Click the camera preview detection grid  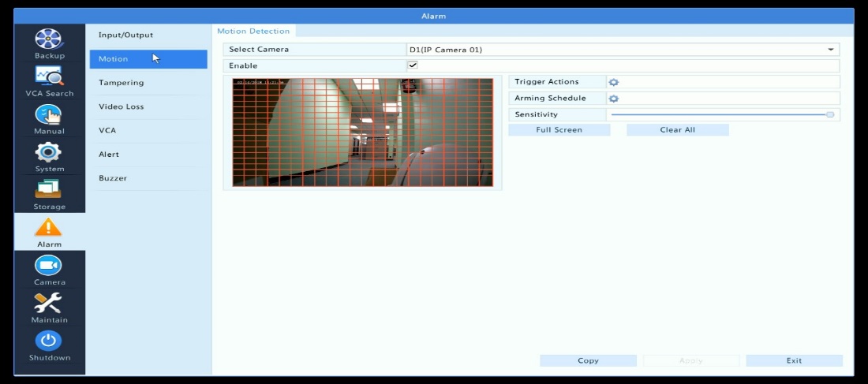tap(362, 132)
